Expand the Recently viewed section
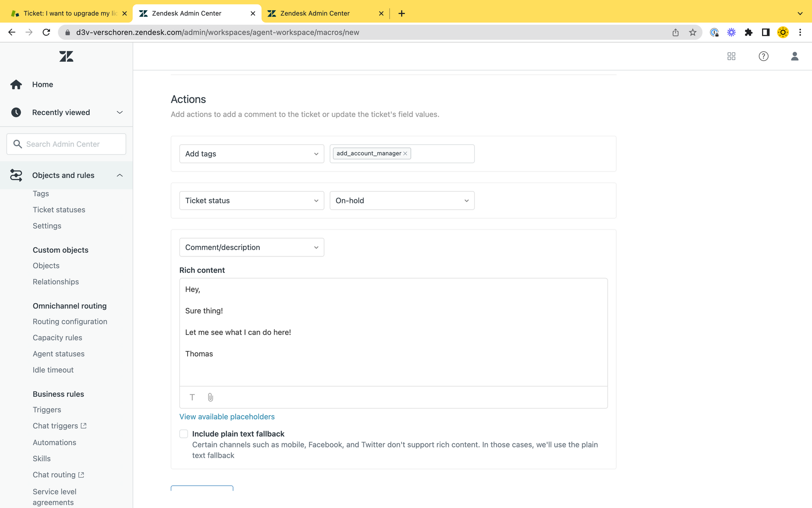The image size is (812, 508). pos(119,113)
